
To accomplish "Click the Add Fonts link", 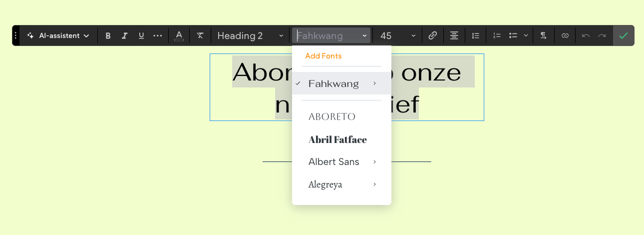I will coord(323,56).
